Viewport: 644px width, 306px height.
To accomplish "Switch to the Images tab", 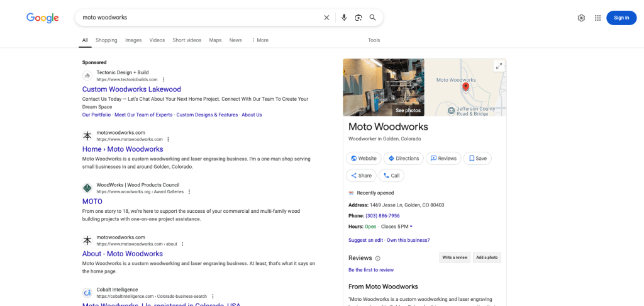I will point(133,40).
